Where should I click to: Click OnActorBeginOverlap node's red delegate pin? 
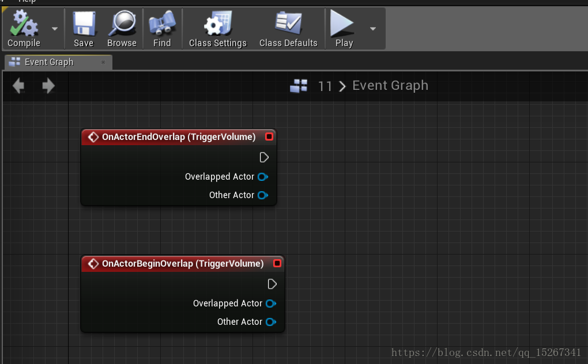(277, 263)
